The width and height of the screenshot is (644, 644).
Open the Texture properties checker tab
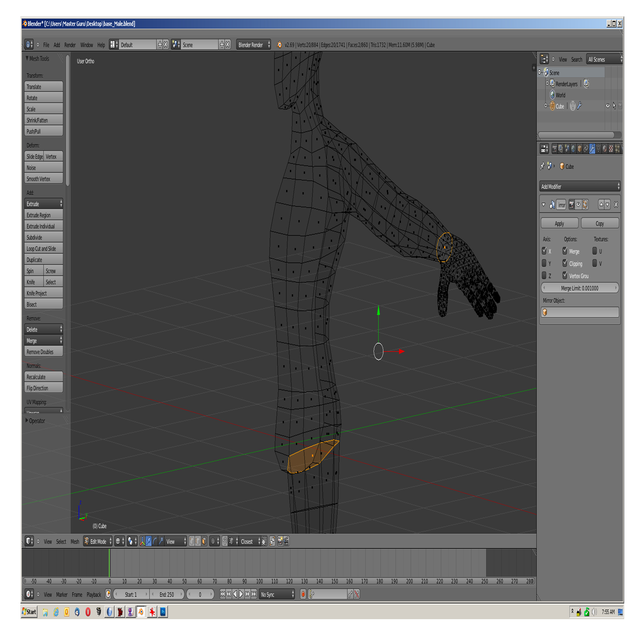tap(611, 149)
